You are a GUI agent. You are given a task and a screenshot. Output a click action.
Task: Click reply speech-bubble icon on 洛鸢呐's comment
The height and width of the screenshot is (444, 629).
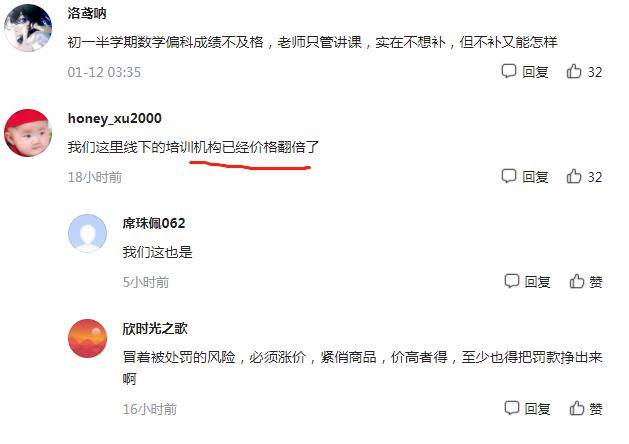pos(509,71)
